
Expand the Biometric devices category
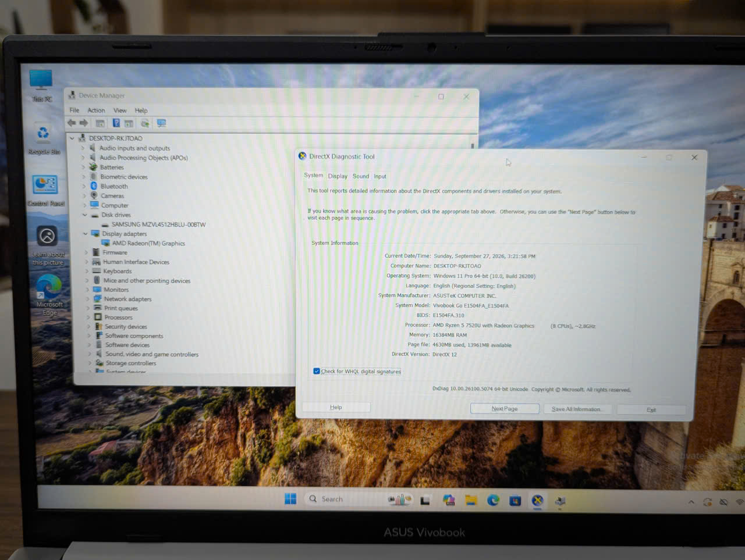[x=84, y=177]
